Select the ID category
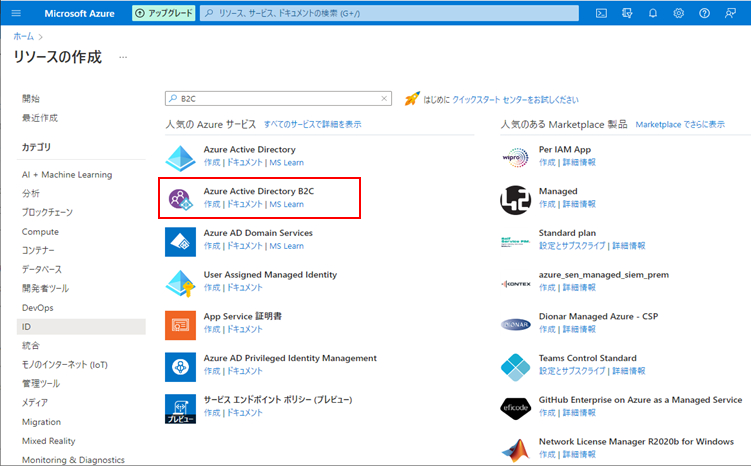 click(x=81, y=327)
